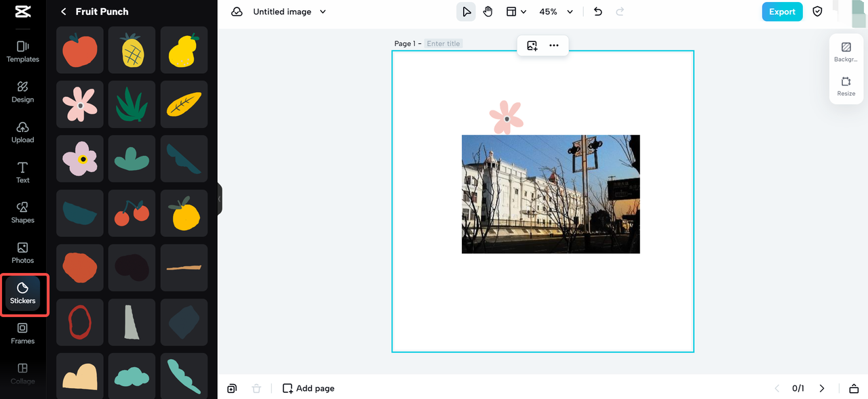This screenshot has height=399, width=868.
Task: Click the add image icon above canvas
Action: pyautogui.click(x=532, y=45)
